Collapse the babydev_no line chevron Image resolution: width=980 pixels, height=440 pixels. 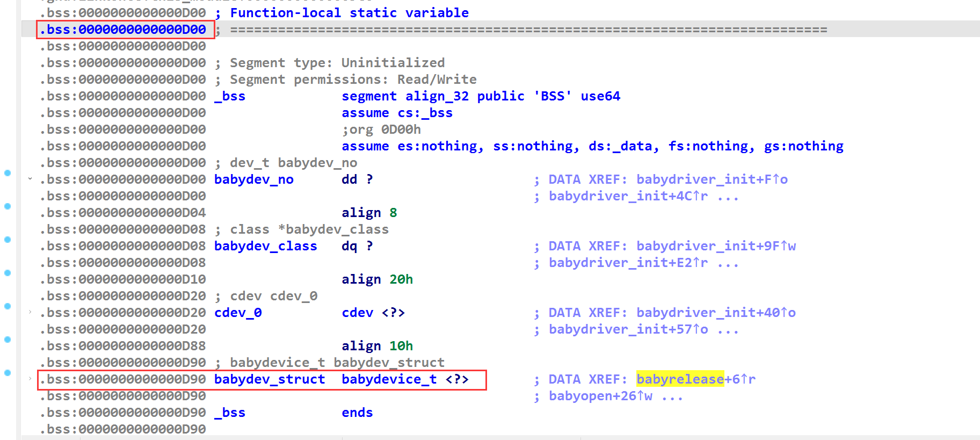click(x=30, y=179)
